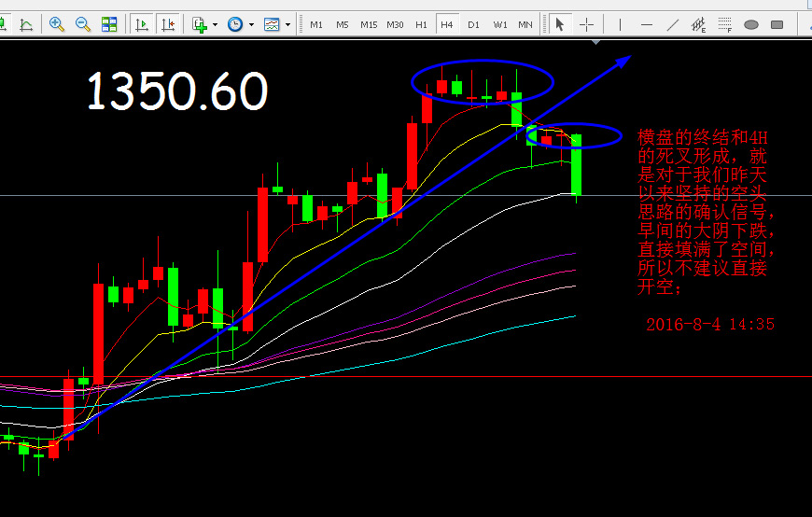
Task: Select the MN monthly timeframe
Action: tap(525, 24)
